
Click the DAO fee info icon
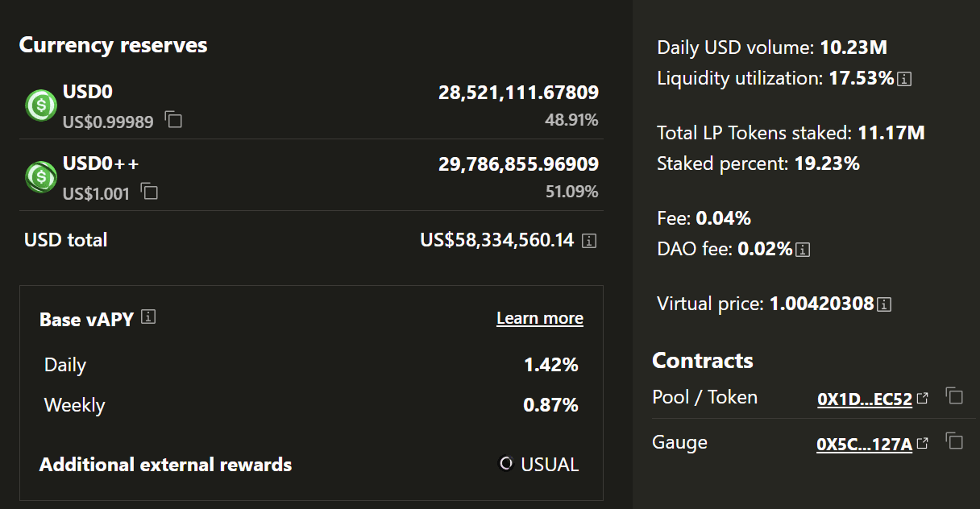point(803,250)
